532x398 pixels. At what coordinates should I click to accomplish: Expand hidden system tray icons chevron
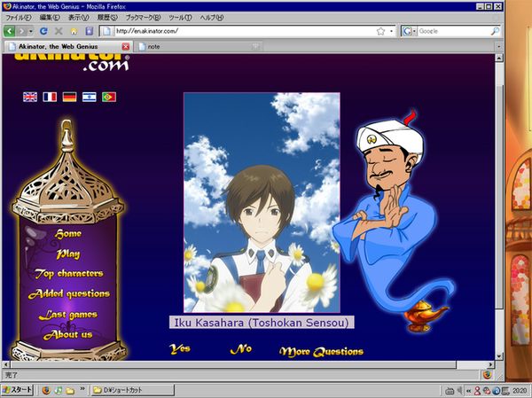point(468,391)
